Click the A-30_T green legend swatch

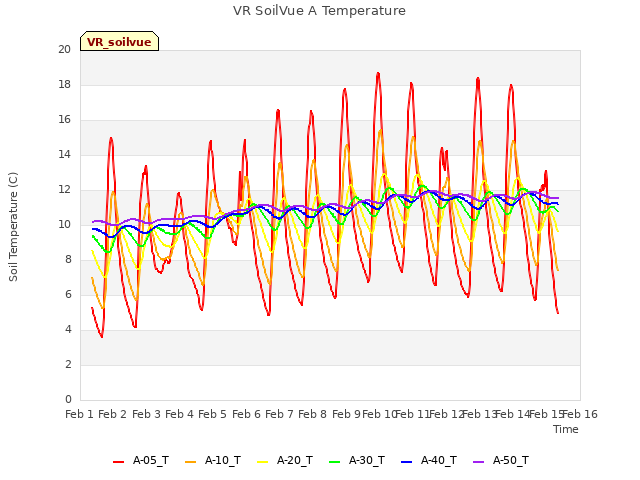click(x=334, y=462)
